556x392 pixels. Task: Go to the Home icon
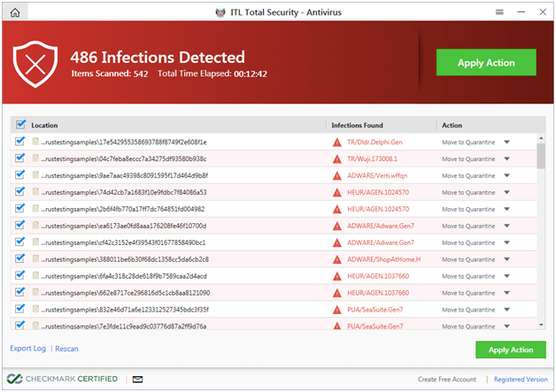coord(15,12)
